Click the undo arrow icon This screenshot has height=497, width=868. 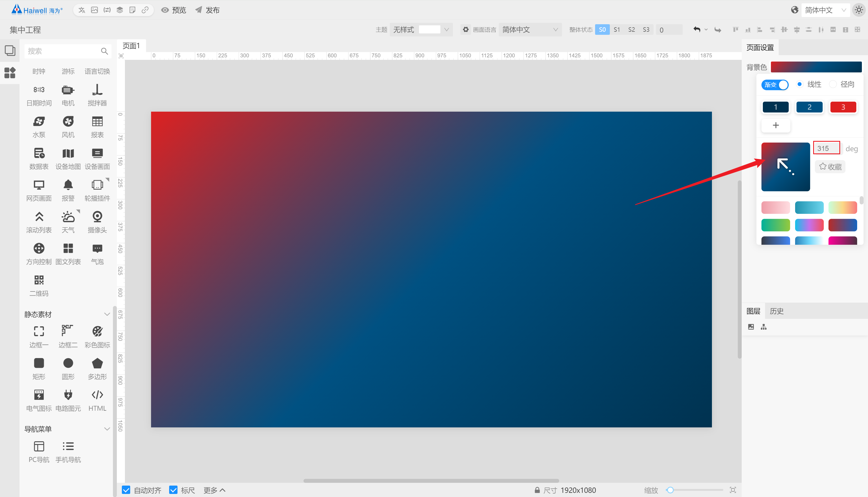coord(696,30)
